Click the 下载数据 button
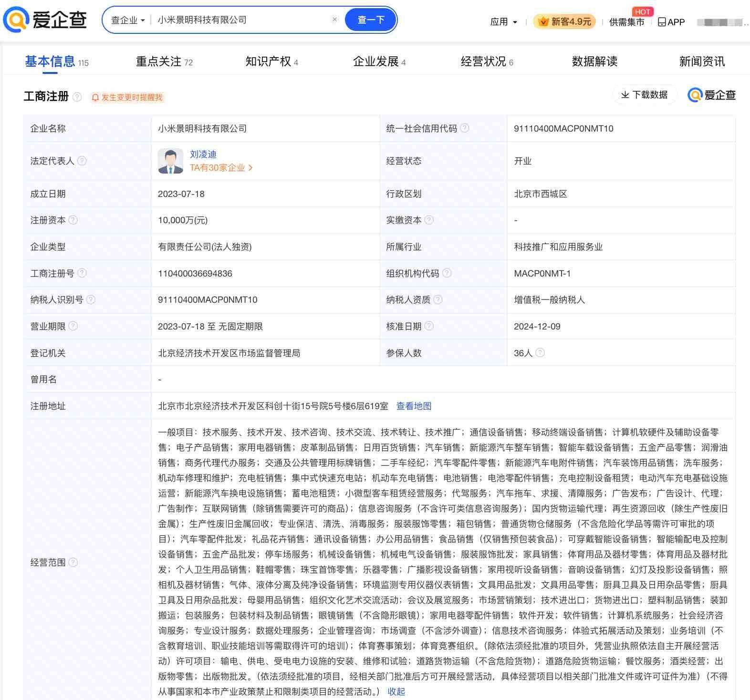The image size is (750, 700). [x=644, y=95]
